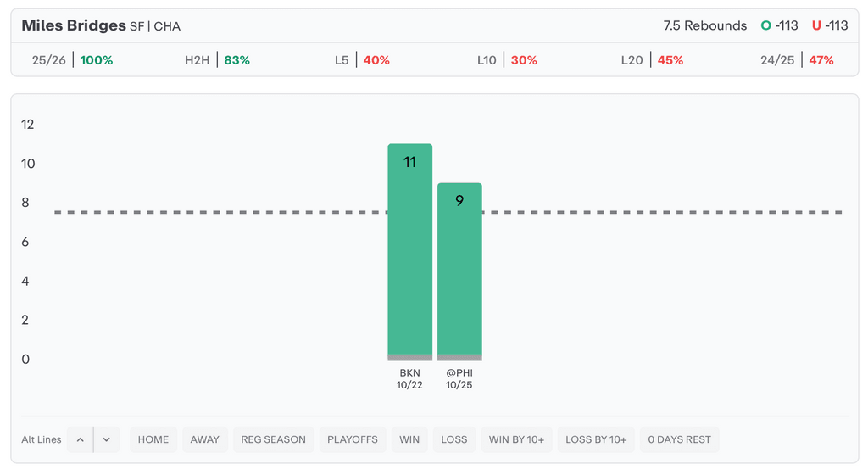Image resolution: width=868 pixels, height=475 pixels.
Task: Enable the PLAYOFFS filter
Action: coord(353,439)
